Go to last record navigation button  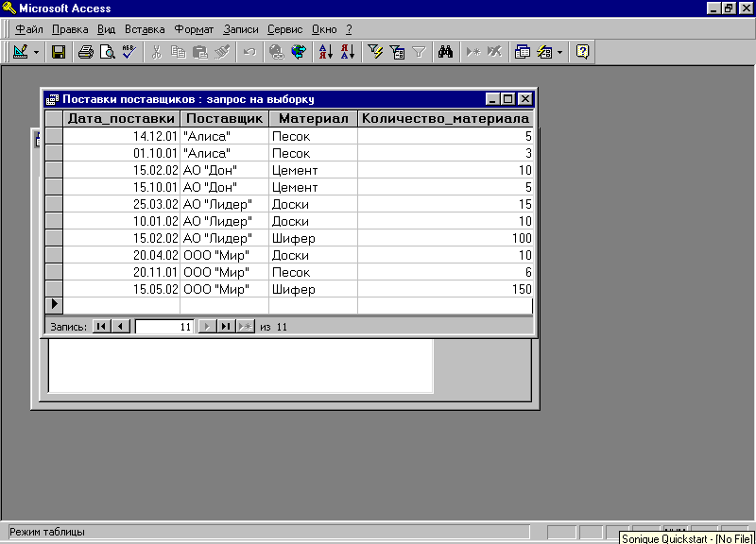(x=226, y=326)
